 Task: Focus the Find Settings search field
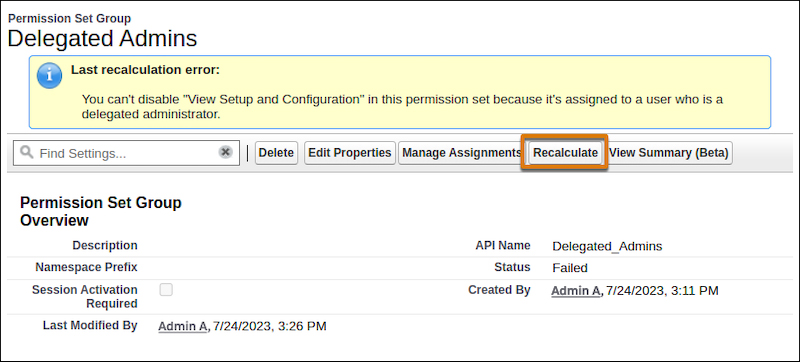pos(126,153)
